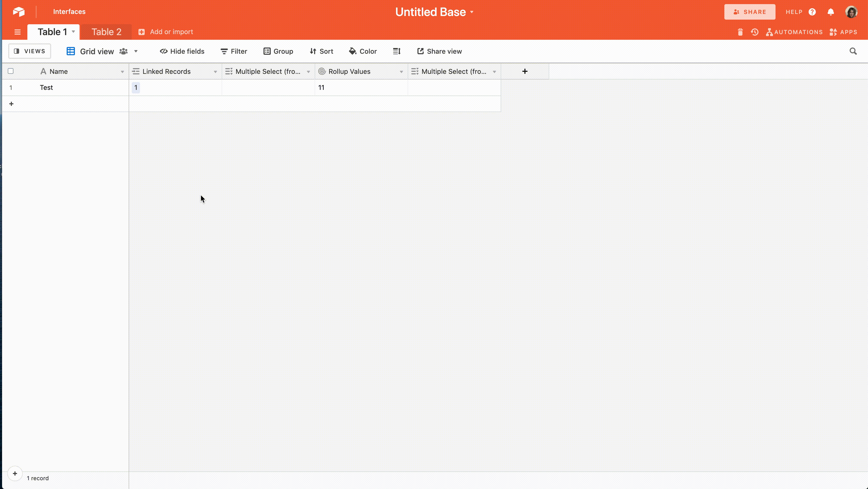Click the user profile avatar
Viewport: 868px width, 489px height.
click(851, 12)
